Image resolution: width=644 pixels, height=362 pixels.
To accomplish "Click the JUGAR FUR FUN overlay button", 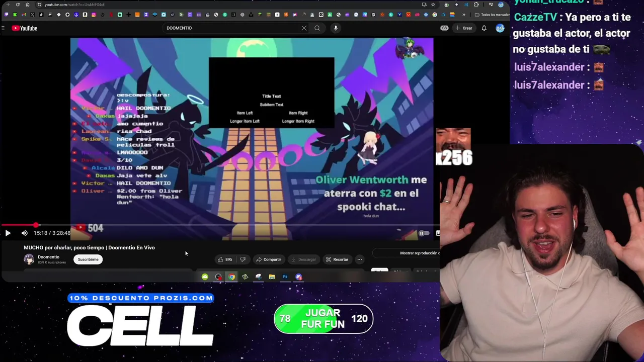I will [x=324, y=318].
